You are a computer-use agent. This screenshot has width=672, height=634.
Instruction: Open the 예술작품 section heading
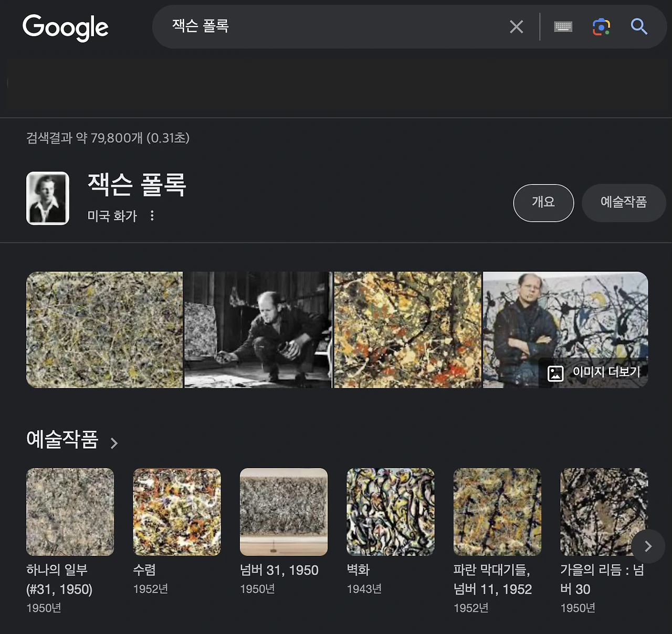pos(62,439)
